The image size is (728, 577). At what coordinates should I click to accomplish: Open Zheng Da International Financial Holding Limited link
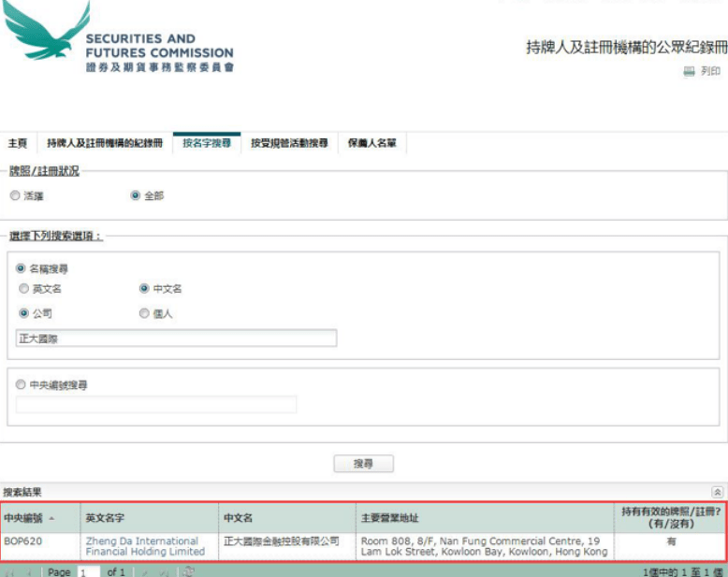(145, 546)
